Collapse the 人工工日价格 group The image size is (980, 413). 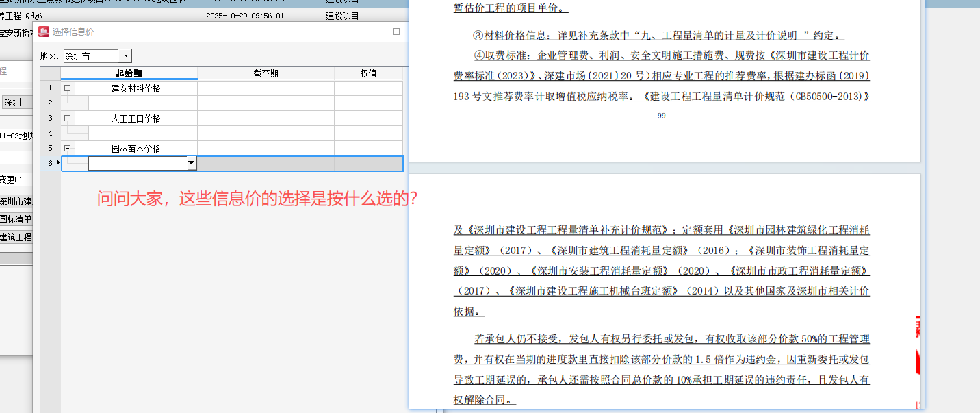[x=67, y=117]
